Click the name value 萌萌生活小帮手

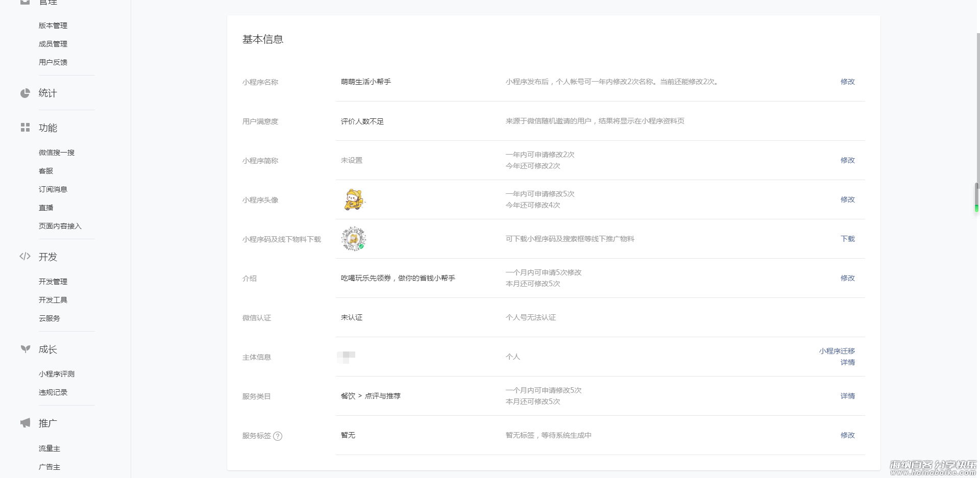[x=366, y=82]
